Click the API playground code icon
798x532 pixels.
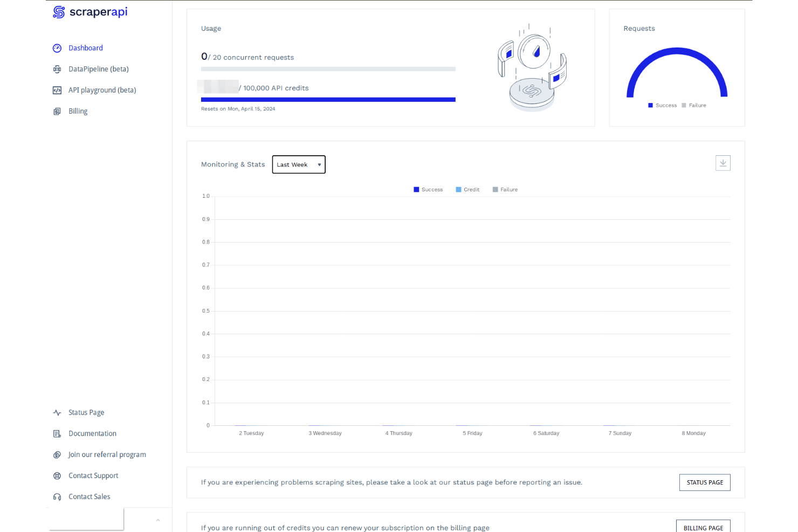[x=57, y=90]
